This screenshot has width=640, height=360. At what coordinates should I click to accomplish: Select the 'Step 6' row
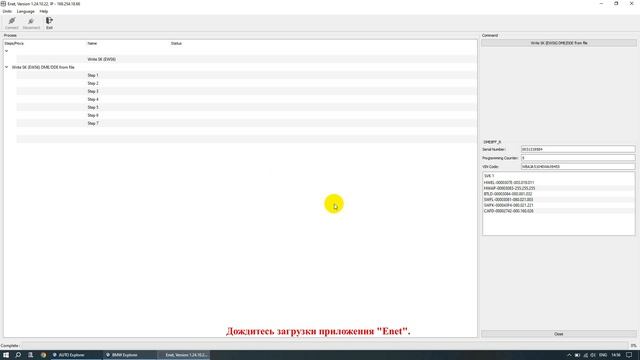pyautogui.click(x=246, y=115)
